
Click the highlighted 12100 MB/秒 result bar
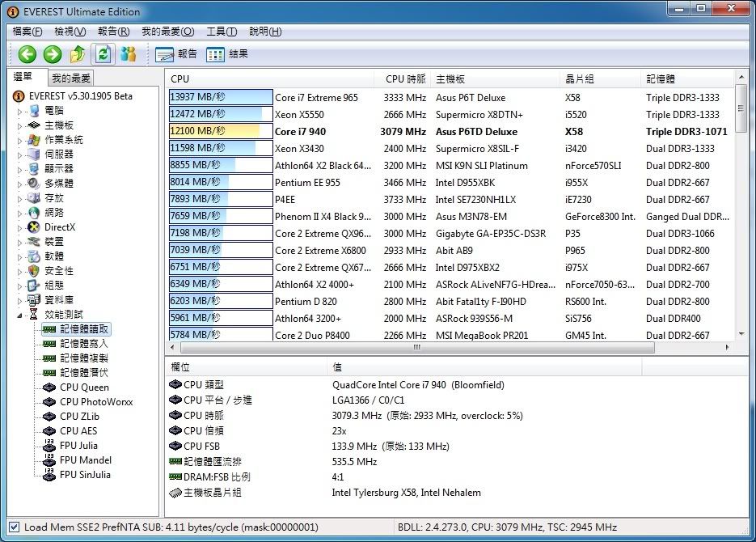tap(221, 131)
